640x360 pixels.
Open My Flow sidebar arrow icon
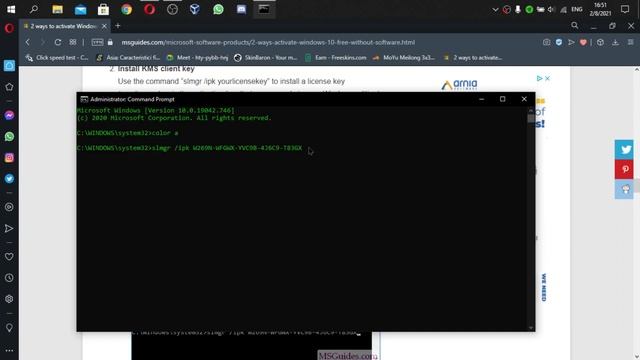tap(9, 229)
